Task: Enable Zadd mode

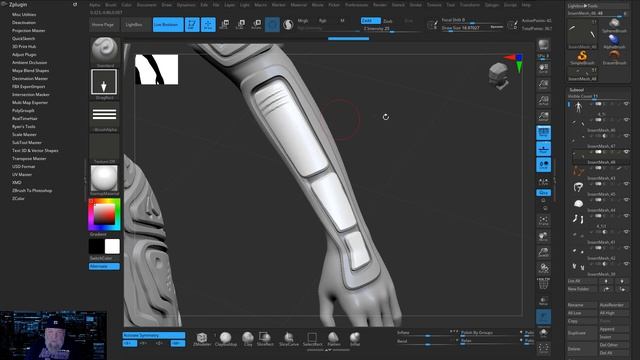Action: coord(370,20)
